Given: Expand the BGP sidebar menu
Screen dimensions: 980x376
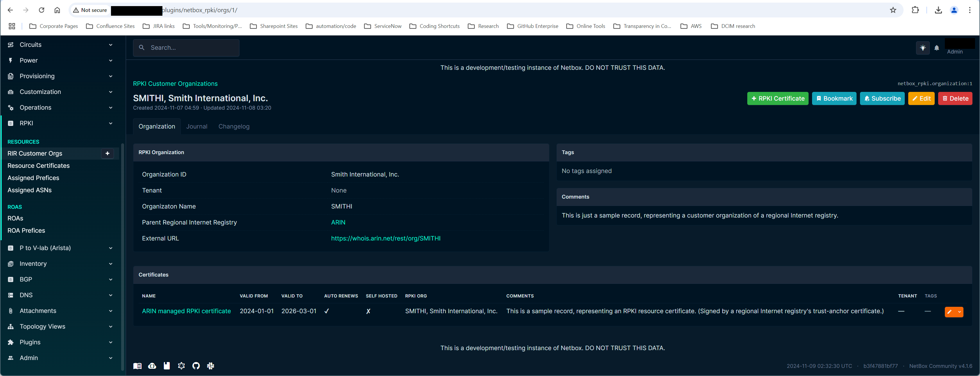Looking at the screenshot, I should (60, 280).
